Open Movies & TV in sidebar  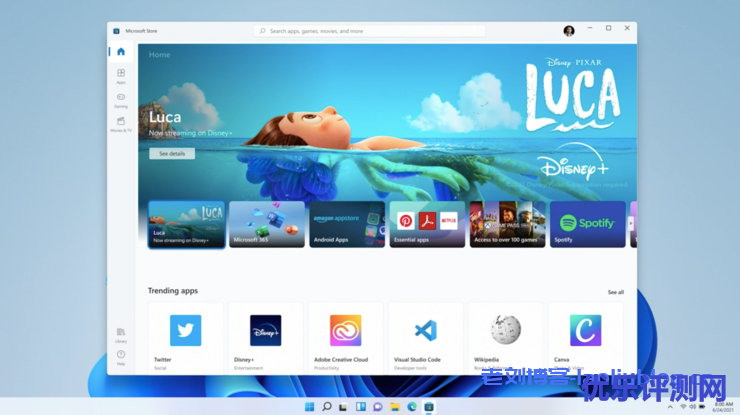click(x=120, y=123)
